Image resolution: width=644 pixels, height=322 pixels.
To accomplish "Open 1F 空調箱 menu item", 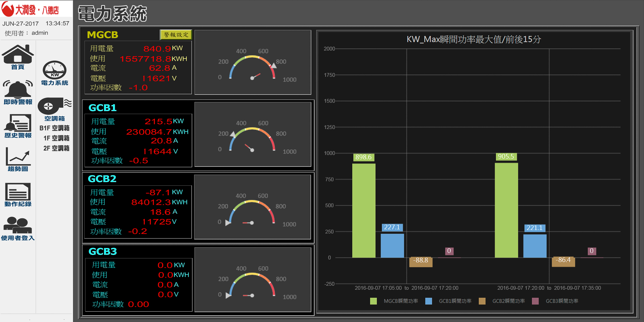I will coord(56,138).
